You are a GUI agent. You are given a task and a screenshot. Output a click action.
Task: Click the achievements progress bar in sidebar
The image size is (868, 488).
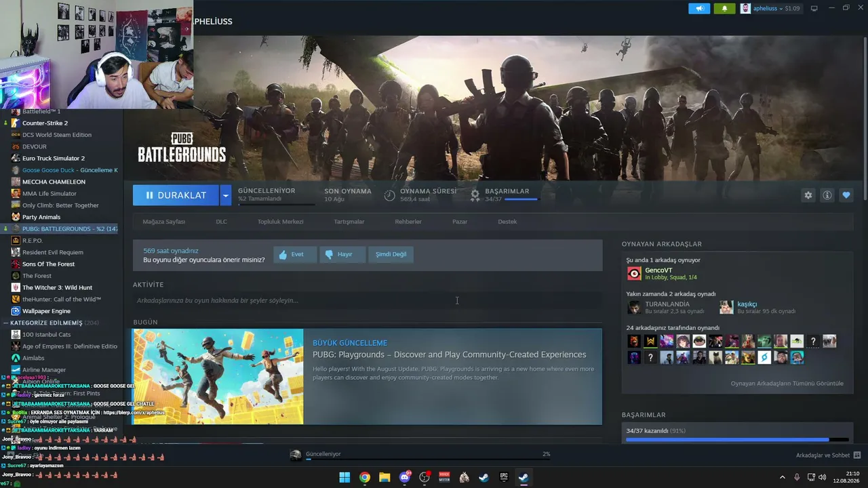736,440
